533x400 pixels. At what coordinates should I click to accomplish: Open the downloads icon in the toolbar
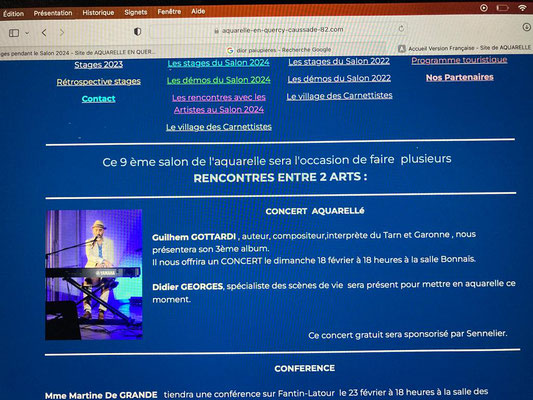coord(526,27)
